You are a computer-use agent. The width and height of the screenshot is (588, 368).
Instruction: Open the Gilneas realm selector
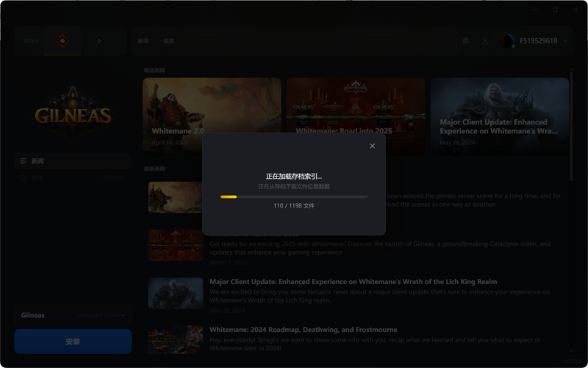[x=73, y=315]
